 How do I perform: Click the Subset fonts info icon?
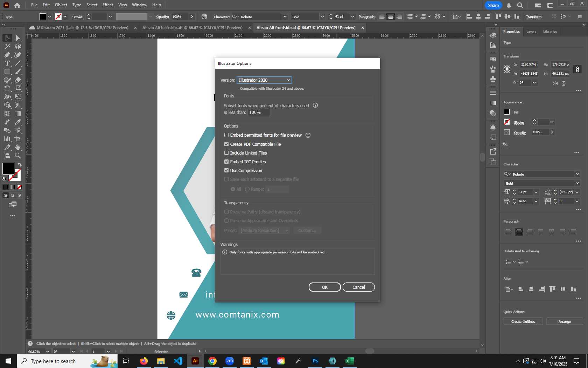click(315, 105)
